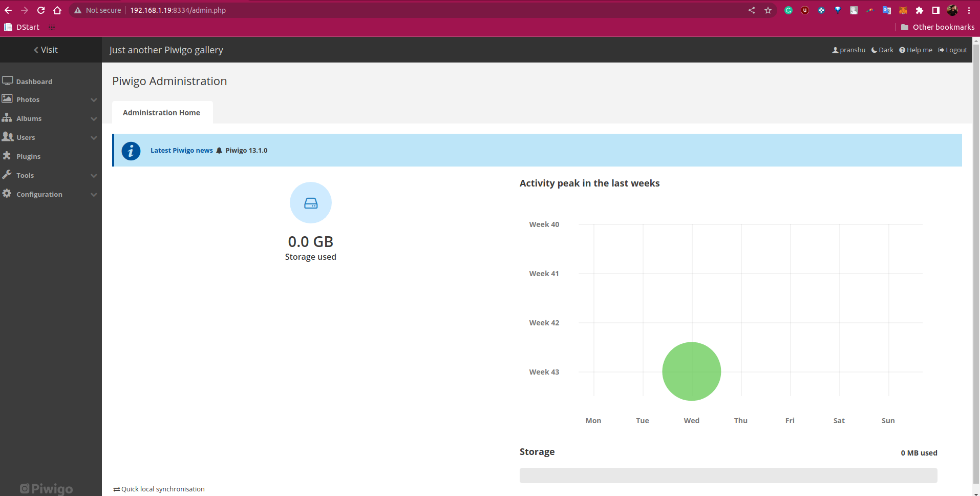Go to Visit gallery link
The image size is (980, 496).
click(x=46, y=50)
